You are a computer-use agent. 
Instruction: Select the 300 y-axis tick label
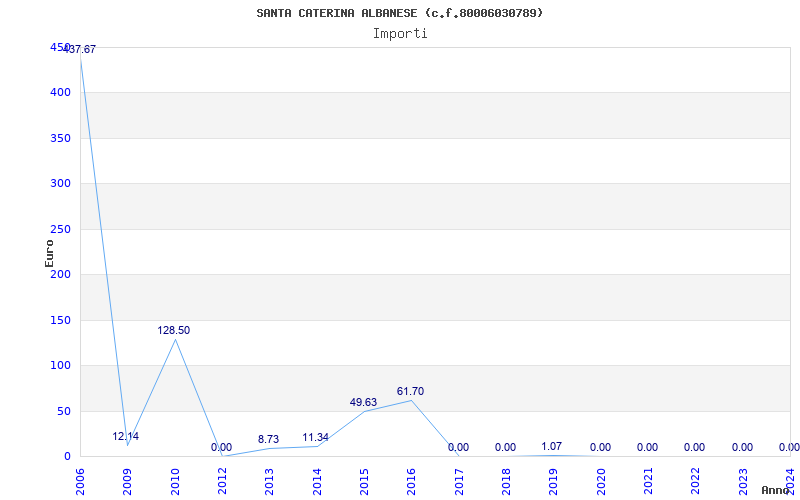(60, 184)
